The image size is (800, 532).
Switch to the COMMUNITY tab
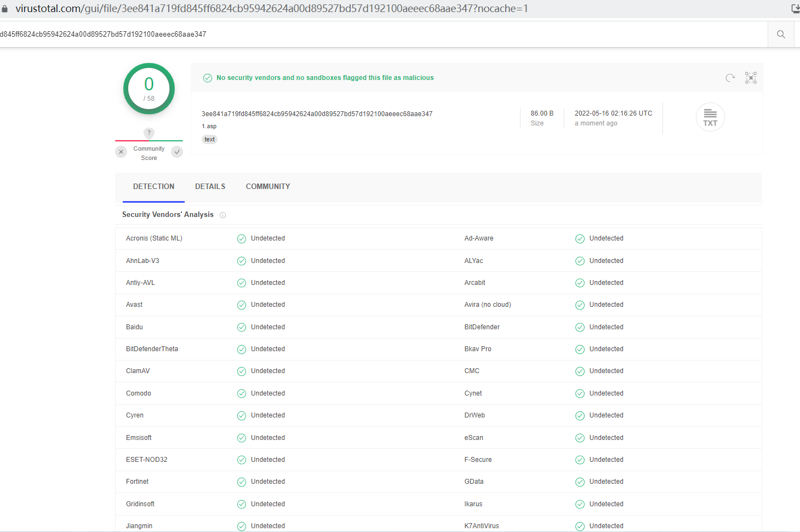268,187
